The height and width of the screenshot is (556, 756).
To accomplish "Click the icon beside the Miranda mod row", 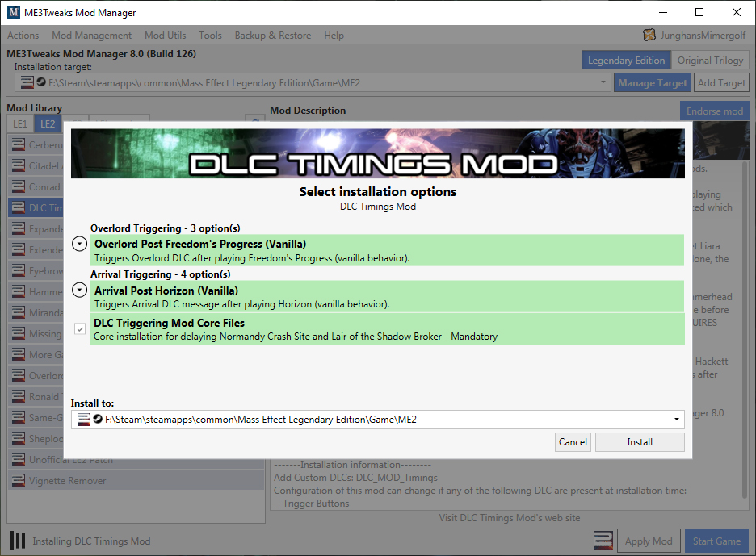I will coord(19,312).
